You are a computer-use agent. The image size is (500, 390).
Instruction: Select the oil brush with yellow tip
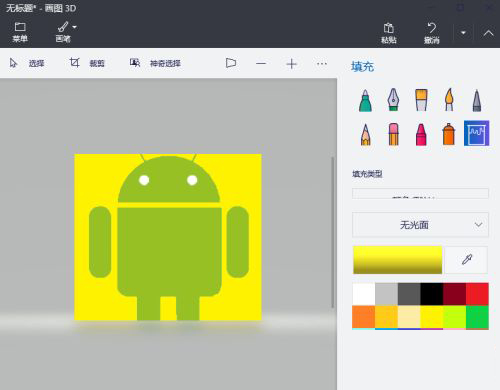[x=421, y=100]
